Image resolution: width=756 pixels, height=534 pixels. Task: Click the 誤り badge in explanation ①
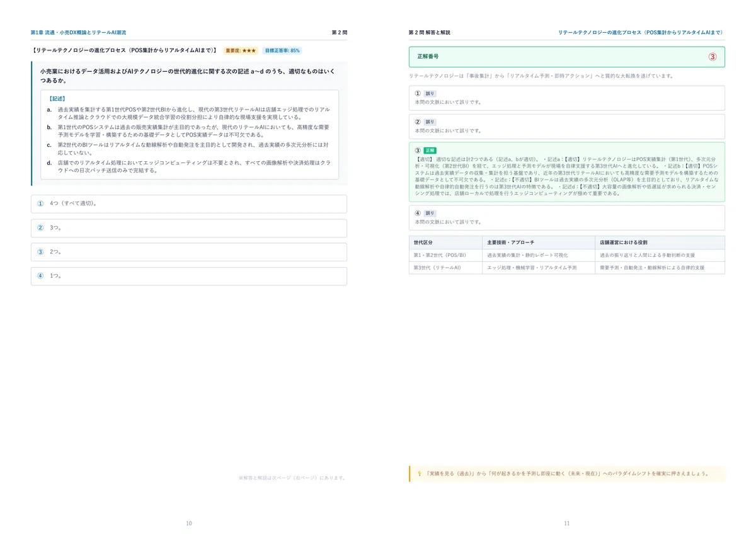point(430,94)
